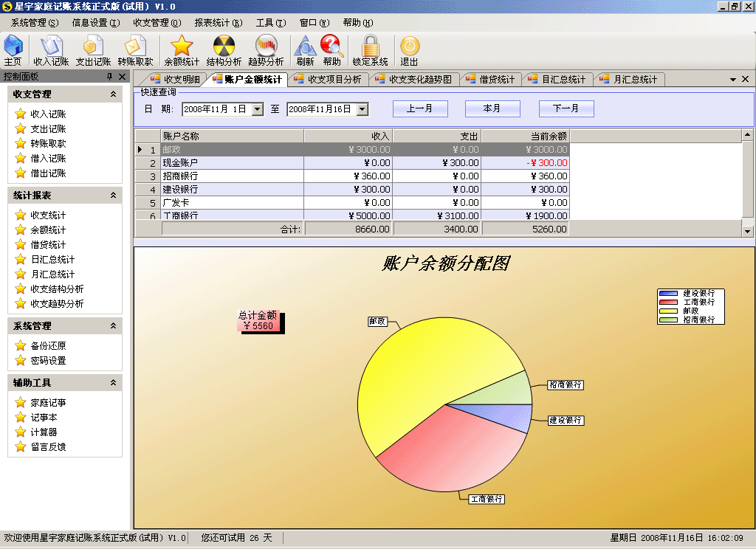The height and width of the screenshot is (549, 756).
Task: Refresh using the 刷新 toolbar icon
Action: [305, 50]
